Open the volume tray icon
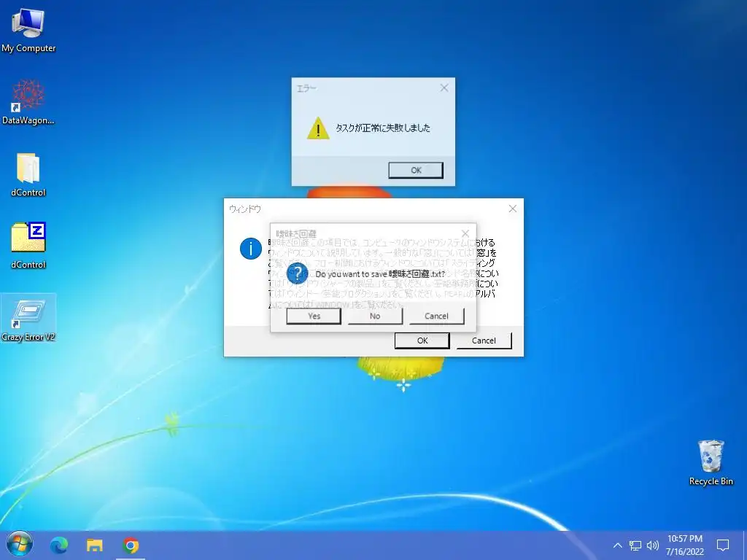The width and height of the screenshot is (747, 560). (x=653, y=545)
